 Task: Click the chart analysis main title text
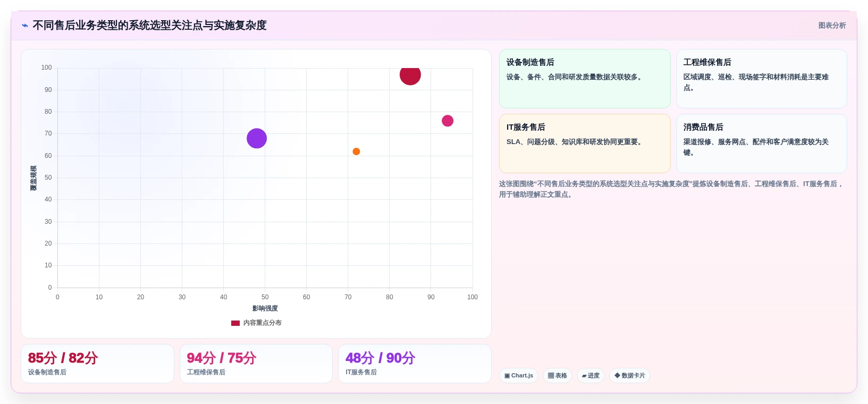point(149,26)
